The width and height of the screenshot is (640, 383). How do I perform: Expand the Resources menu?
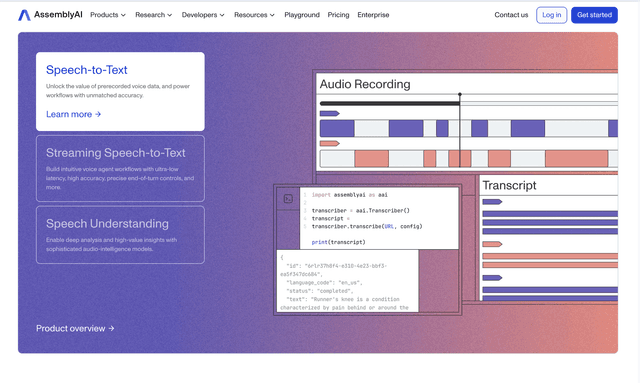click(x=254, y=15)
